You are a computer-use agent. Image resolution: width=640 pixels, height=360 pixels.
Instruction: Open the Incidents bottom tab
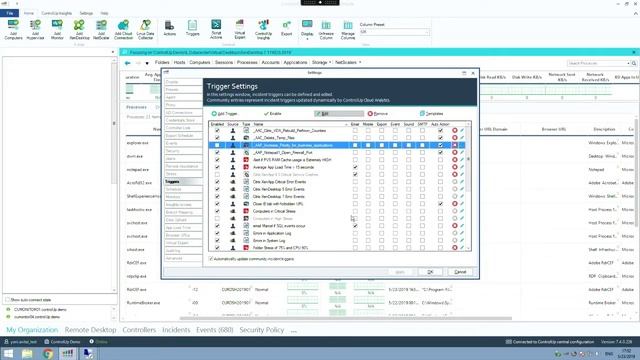(176, 330)
